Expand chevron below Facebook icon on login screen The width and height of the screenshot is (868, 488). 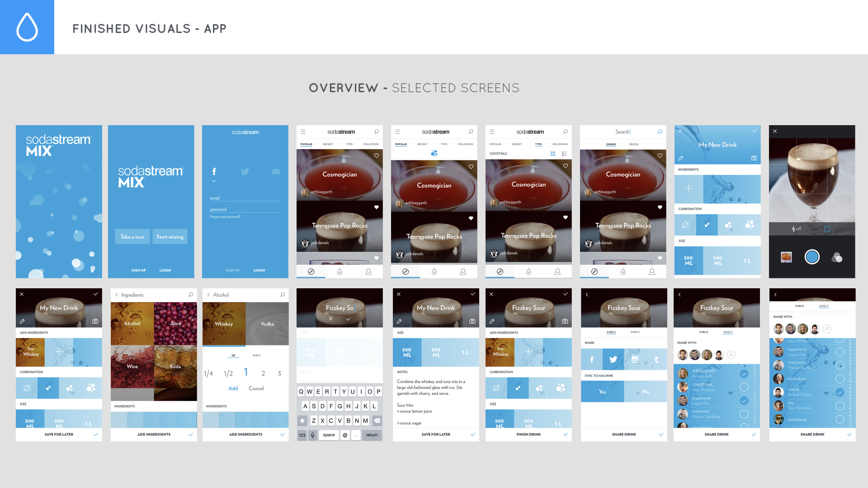(214, 181)
